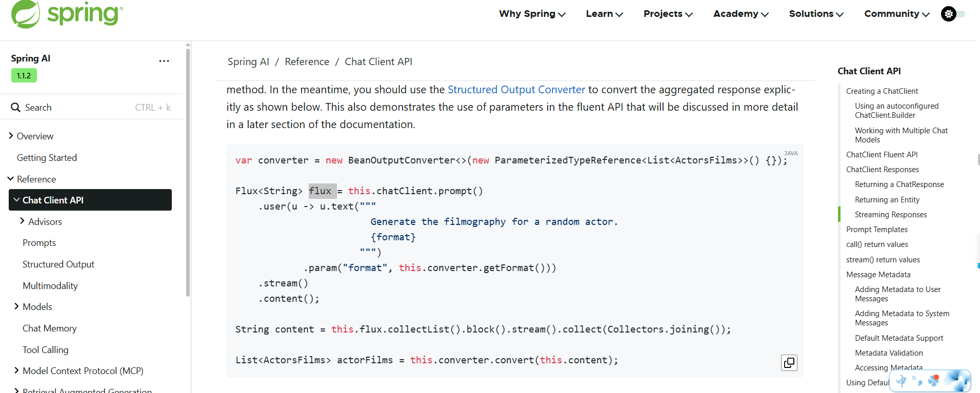Click the search magnifier icon
Screen dimensions: 980x393
pyautogui.click(x=16, y=108)
